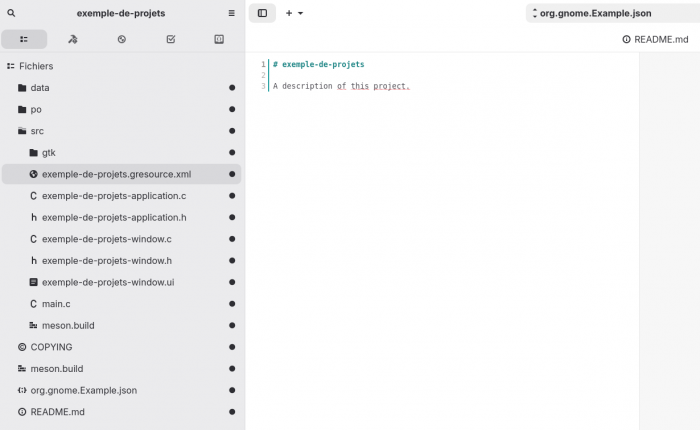This screenshot has width=700, height=430.
Task: Open the search magnifier icon
Action: [11, 13]
